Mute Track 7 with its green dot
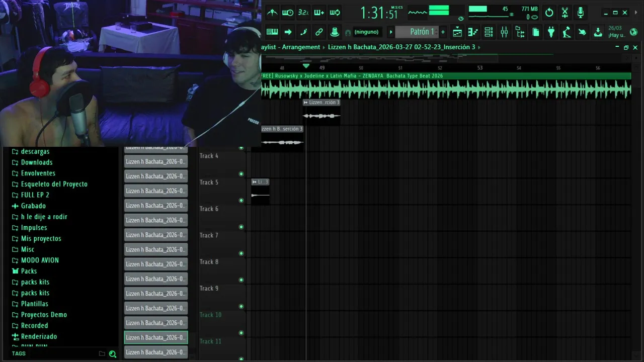The image size is (644, 362). (241, 253)
